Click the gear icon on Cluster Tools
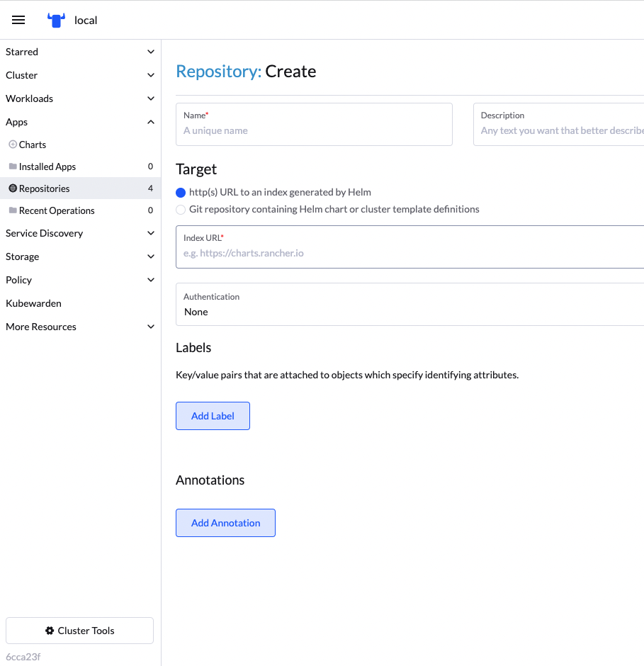Viewport: 644px width, 666px height. click(49, 631)
